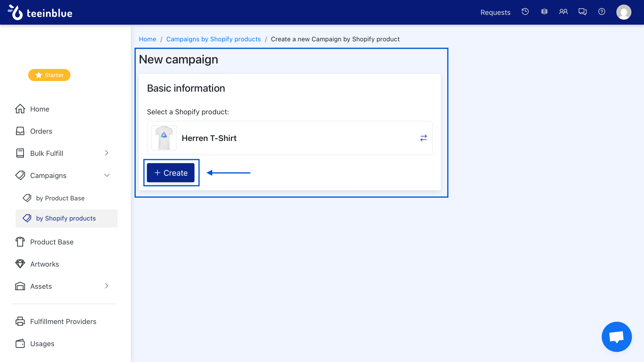Screen dimensions: 644x362
Task: Click the Usages wallet icon
Action: [20, 343]
